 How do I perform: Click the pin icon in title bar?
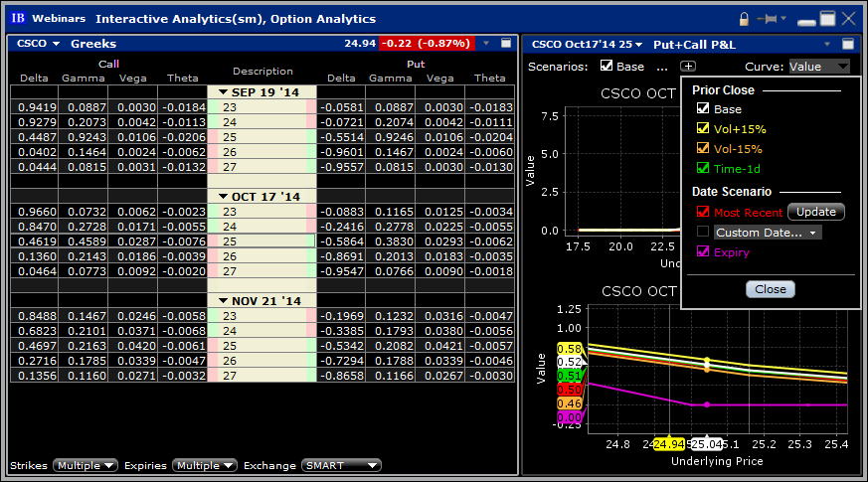[768, 19]
